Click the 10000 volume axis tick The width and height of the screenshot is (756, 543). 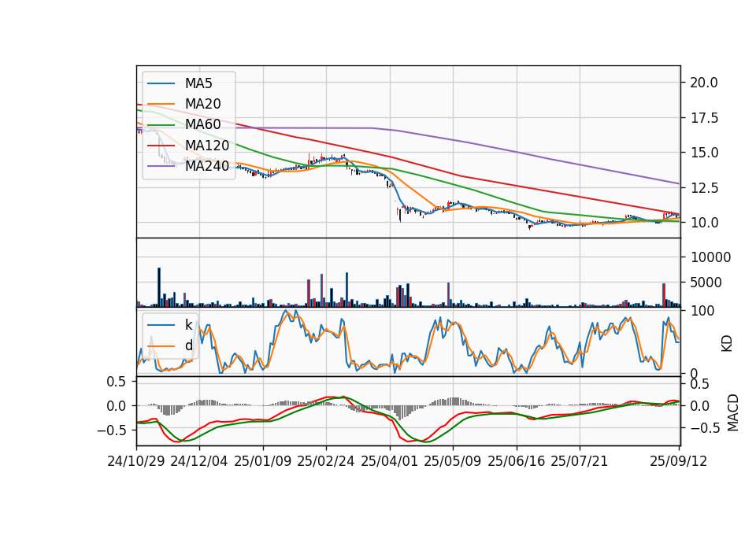710,257
